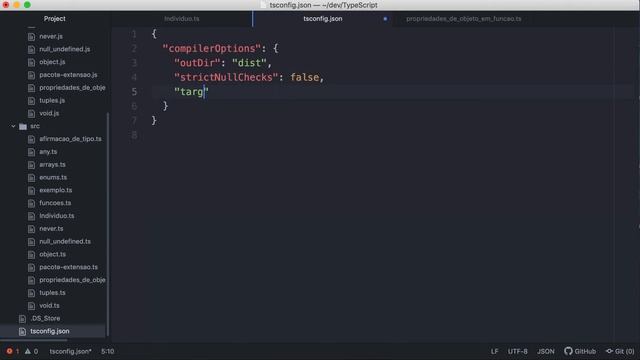This screenshot has height=360, width=640.
Task: Click cursor position 5:10 in status bar
Action: coord(107,351)
